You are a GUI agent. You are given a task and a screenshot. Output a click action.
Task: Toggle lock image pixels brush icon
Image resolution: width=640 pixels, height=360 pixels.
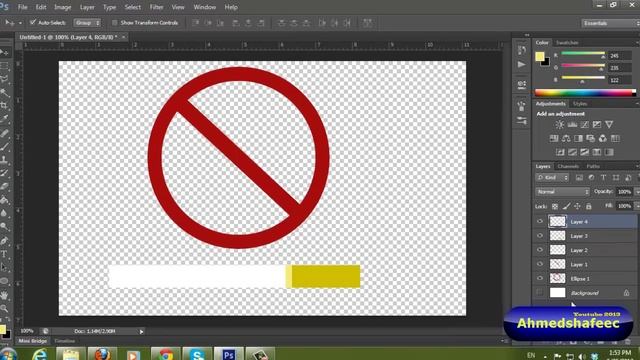pyautogui.click(x=566, y=207)
